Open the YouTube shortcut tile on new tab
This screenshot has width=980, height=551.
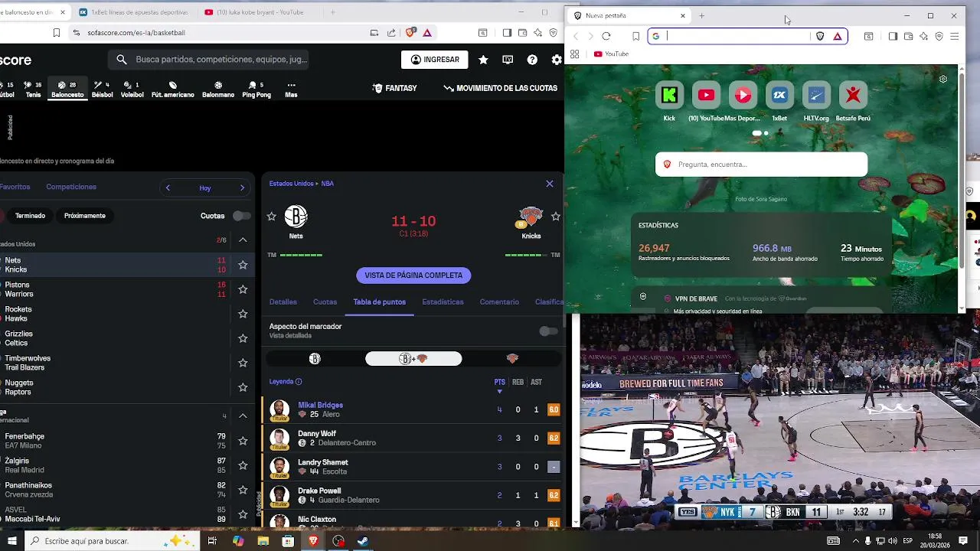706,95
